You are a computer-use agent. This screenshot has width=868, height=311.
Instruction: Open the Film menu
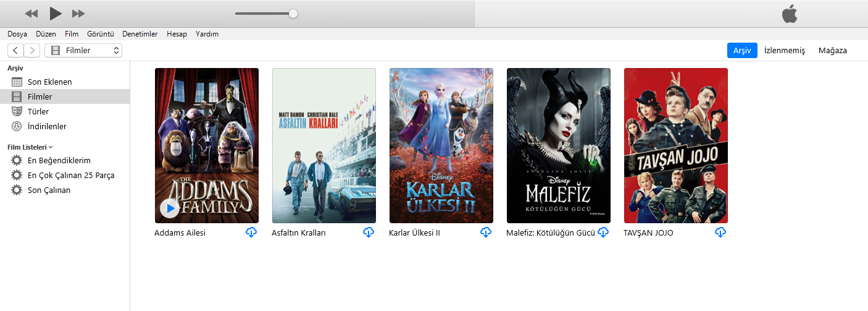pyautogui.click(x=72, y=34)
